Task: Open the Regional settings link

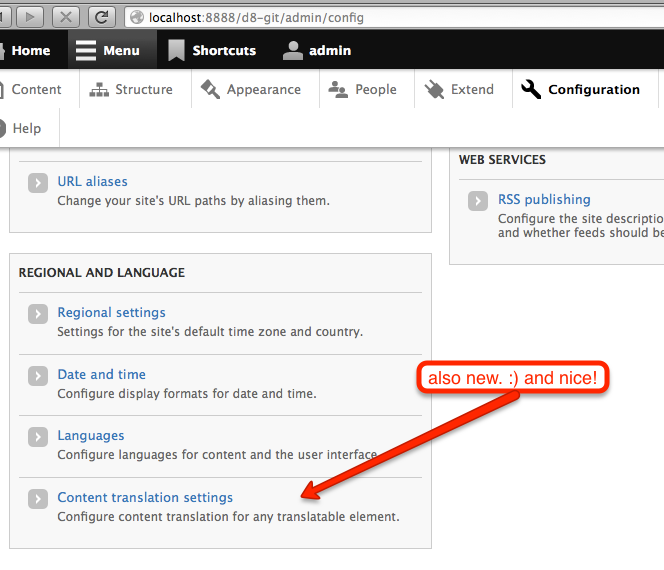Action: [x=111, y=312]
